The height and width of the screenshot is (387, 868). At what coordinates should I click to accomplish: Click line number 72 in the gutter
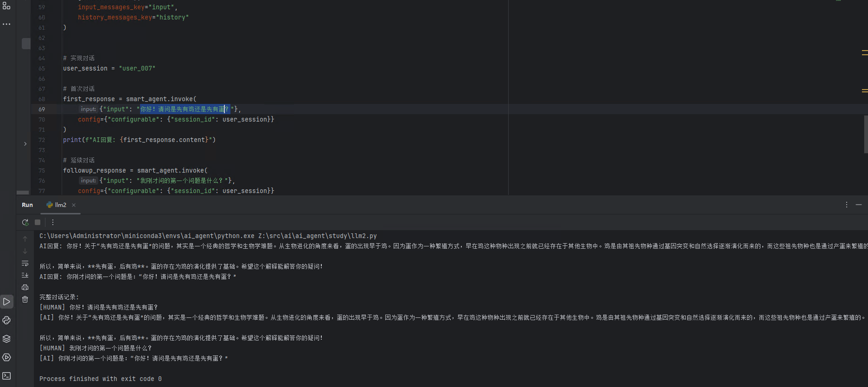(42, 140)
